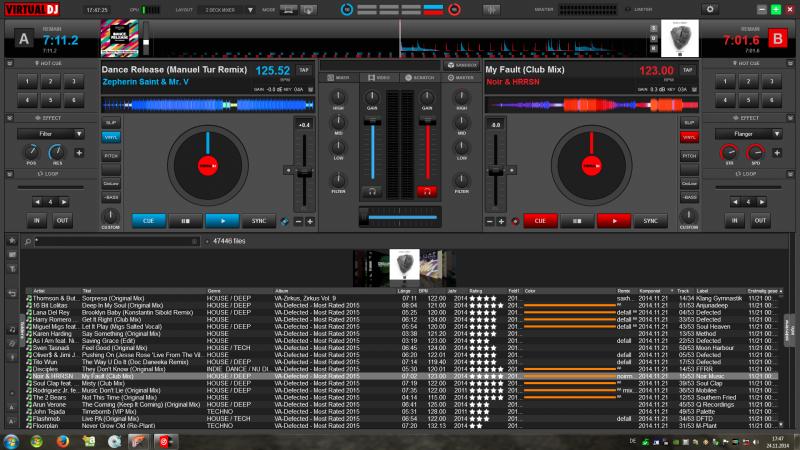Click the search magnifier icon in browser
Viewport: 800px width, 450px height.
pos(27,241)
